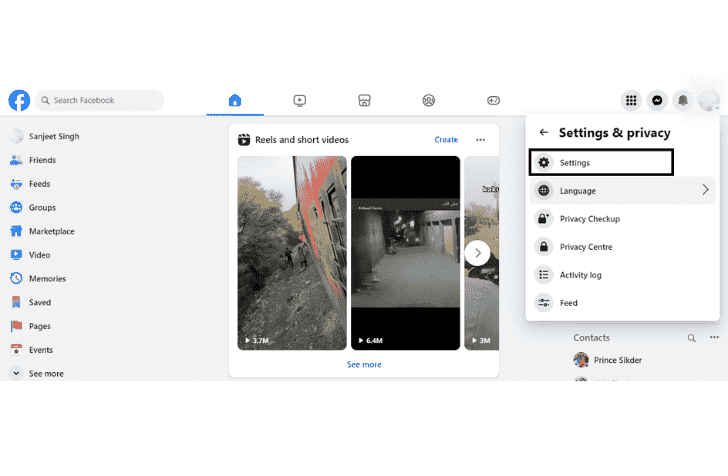Open the grid Menu icon
The width and height of the screenshot is (728, 476).
pyautogui.click(x=631, y=100)
